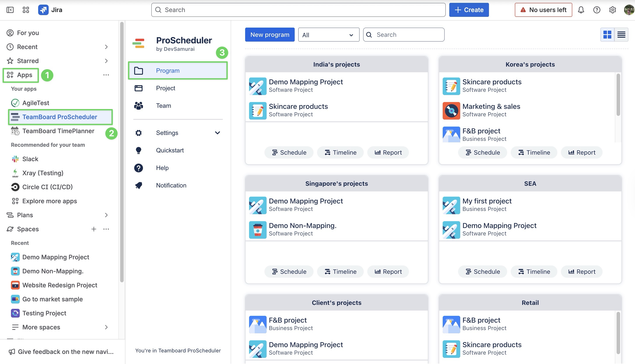
Task: Open Schedule for India's projects
Action: 289,152
